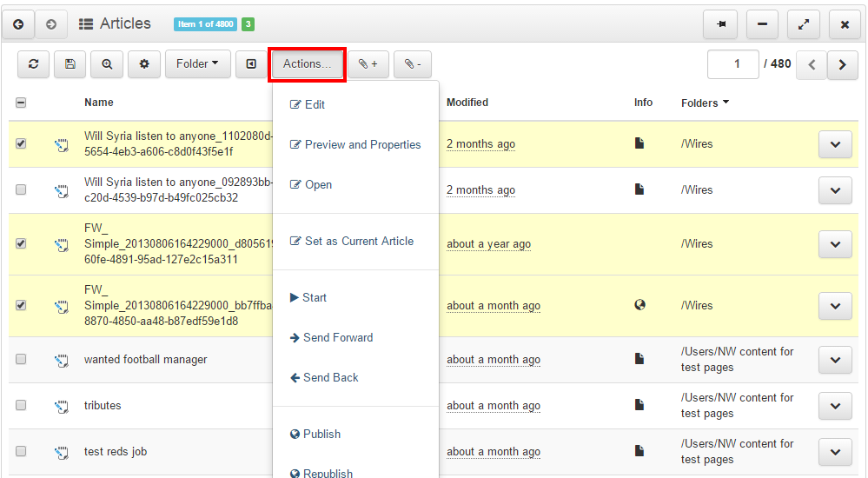Viewport: 868px width, 478px height.
Task: Go forward with the right arrow button
Action: click(51, 24)
